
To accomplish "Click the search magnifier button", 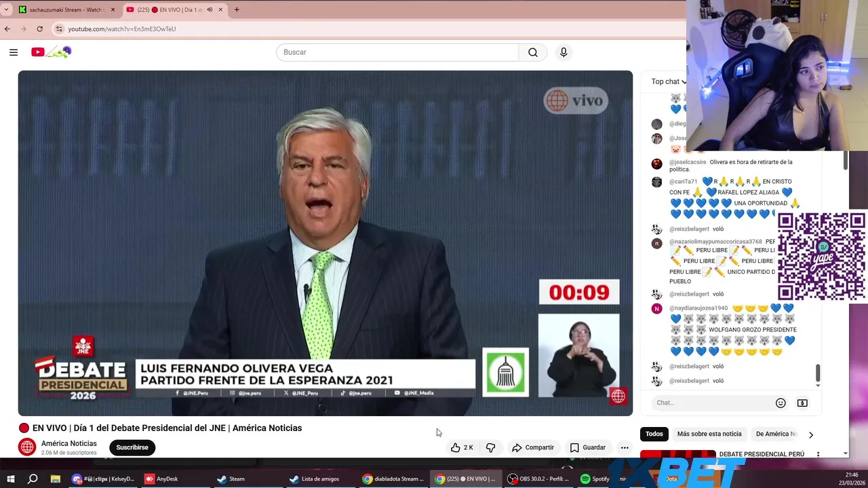I will pos(533,52).
